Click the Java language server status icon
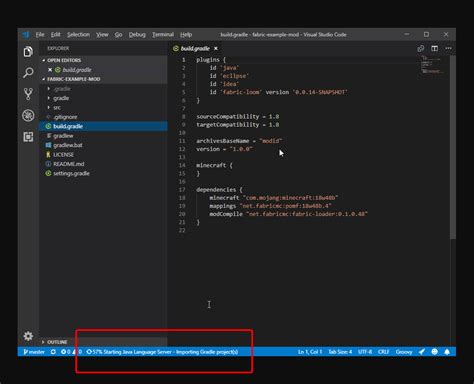Viewport: 474px width, 384px height. tap(422, 352)
